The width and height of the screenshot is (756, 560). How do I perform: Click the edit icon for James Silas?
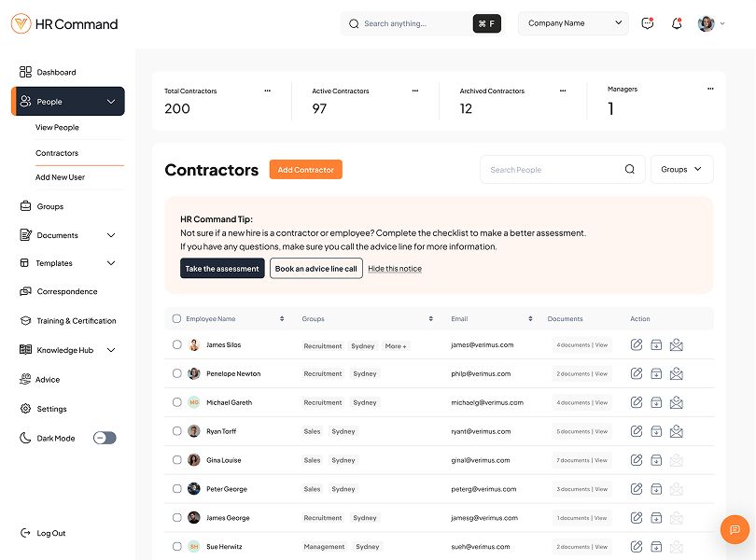[x=637, y=345]
